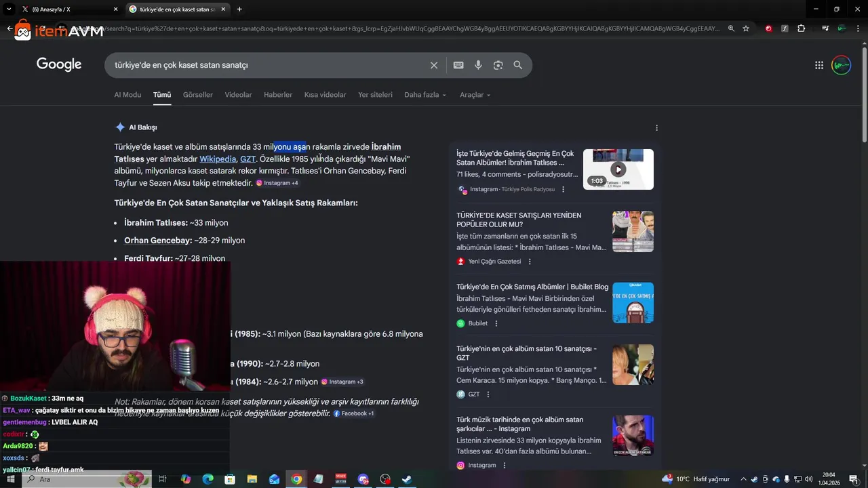This screenshot has height=488, width=868.
Task: Open the Windows Start menu
Action: 9,479
